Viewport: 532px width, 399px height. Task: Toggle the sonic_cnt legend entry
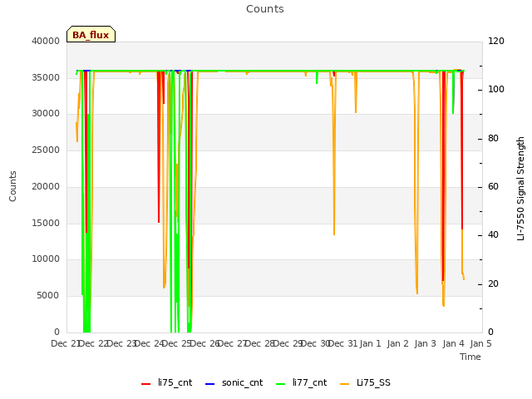click(234, 382)
